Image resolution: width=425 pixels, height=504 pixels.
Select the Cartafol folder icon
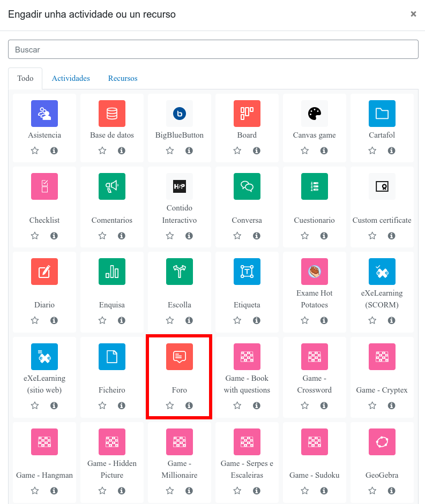382,114
